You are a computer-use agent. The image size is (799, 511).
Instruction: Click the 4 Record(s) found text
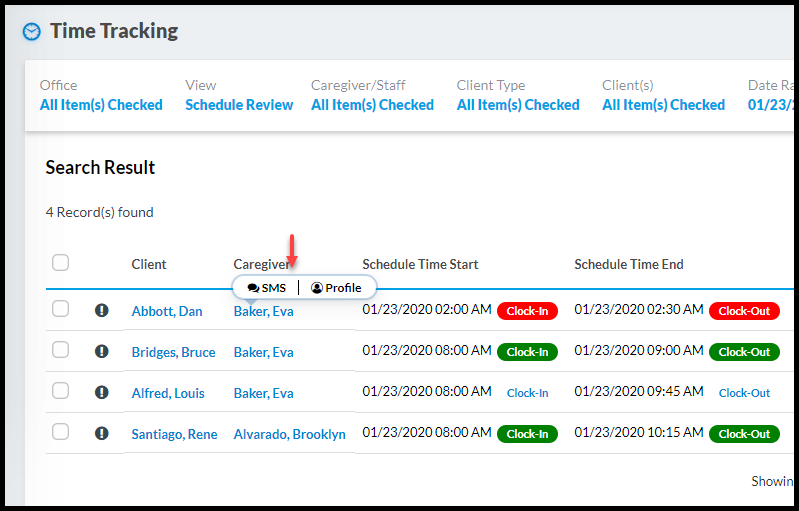pyautogui.click(x=99, y=212)
